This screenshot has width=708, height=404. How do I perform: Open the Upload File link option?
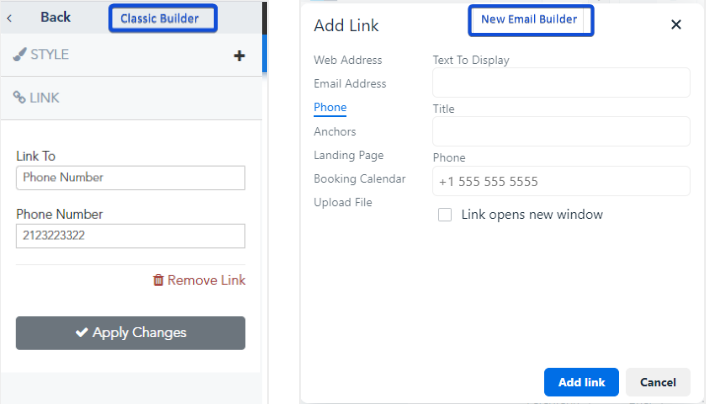tap(342, 202)
